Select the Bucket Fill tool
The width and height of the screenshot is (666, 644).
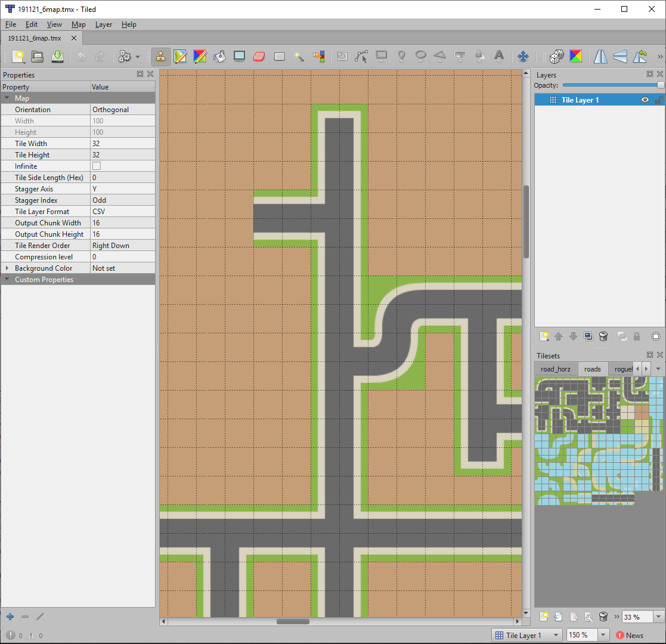point(219,56)
